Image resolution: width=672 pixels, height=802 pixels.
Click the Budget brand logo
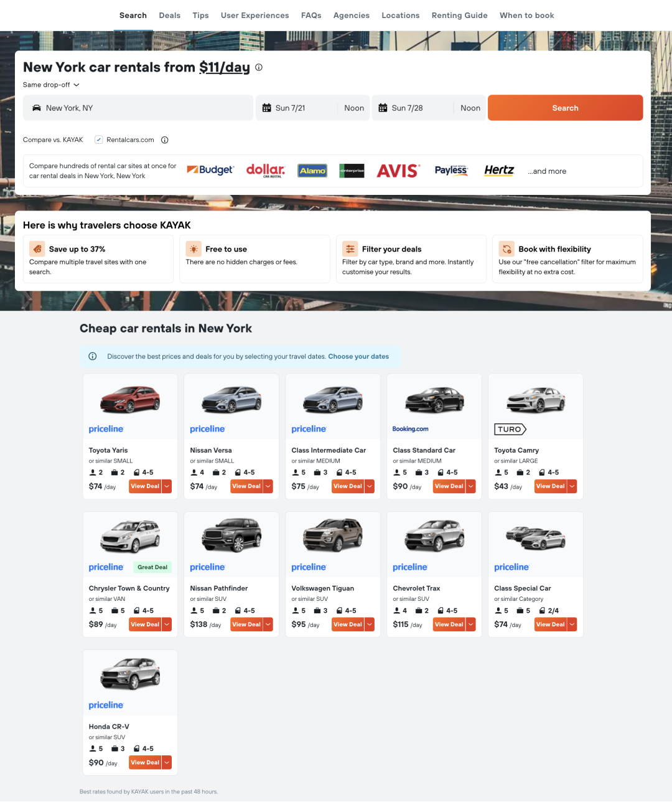click(210, 170)
